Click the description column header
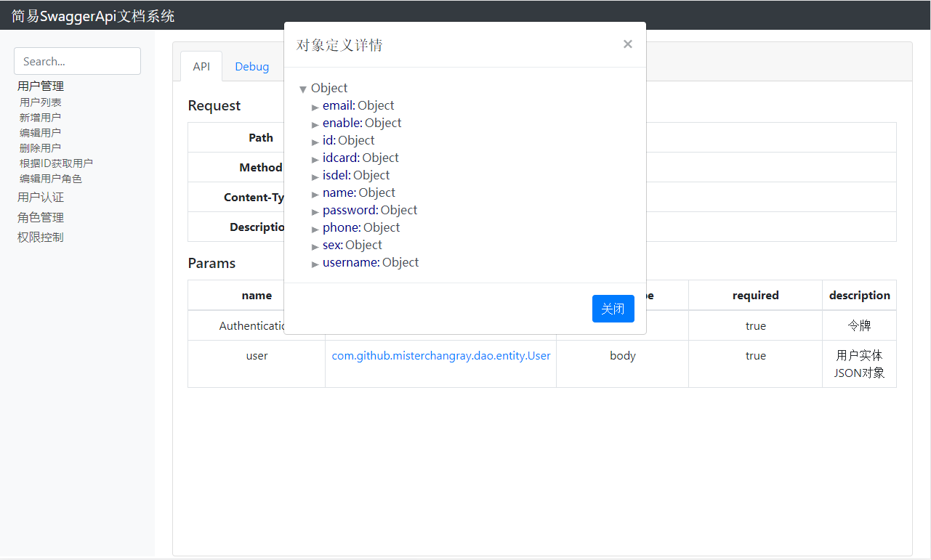The width and height of the screenshot is (931, 560). tap(859, 296)
